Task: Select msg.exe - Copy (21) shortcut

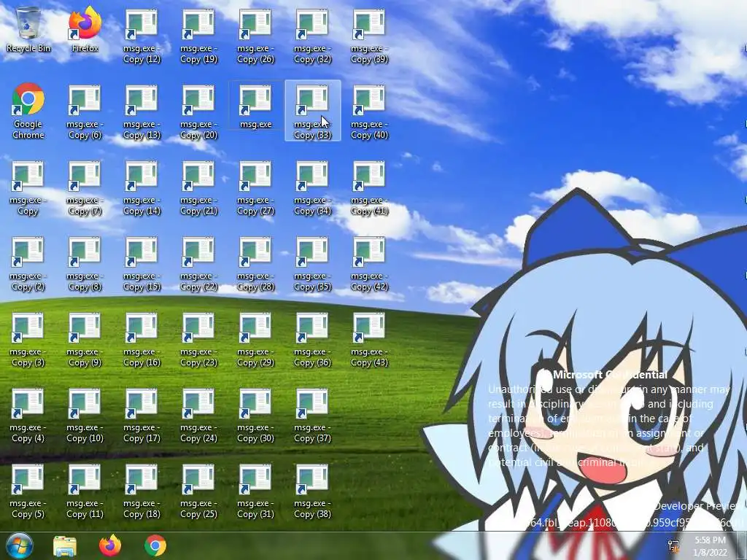Action: pos(198,187)
